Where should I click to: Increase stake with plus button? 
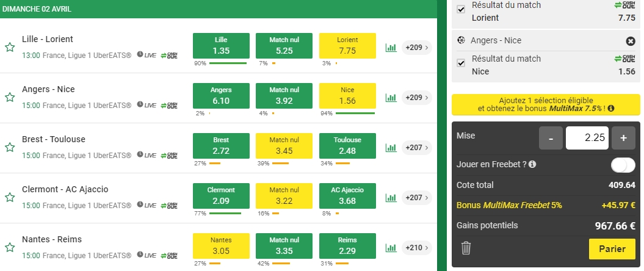pos(623,138)
